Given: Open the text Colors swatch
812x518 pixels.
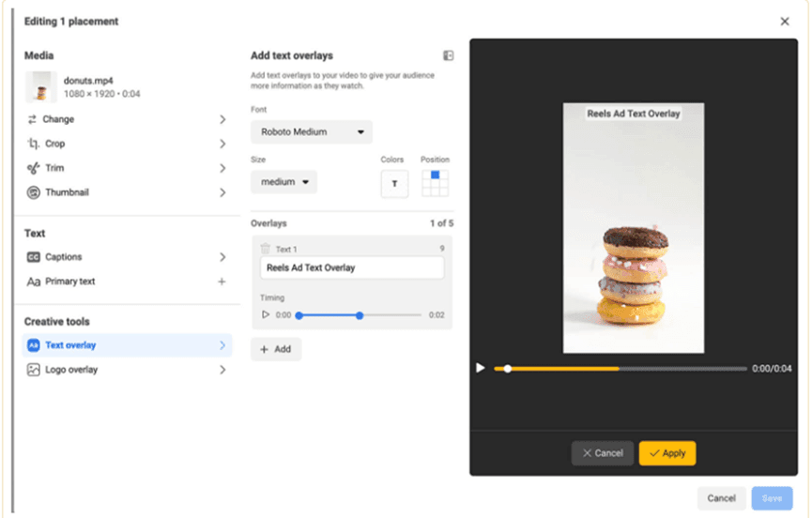Looking at the screenshot, I should pyautogui.click(x=394, y=184).
